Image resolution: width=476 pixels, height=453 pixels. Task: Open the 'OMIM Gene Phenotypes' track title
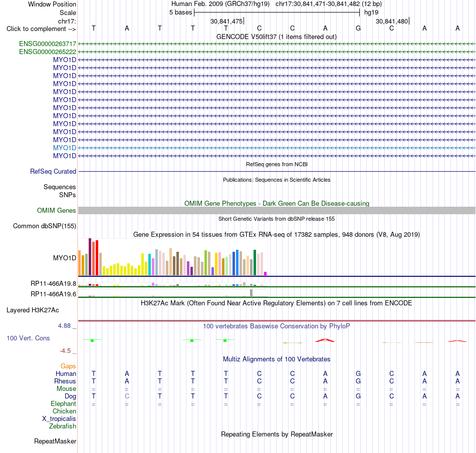click(x=277, y=203)
